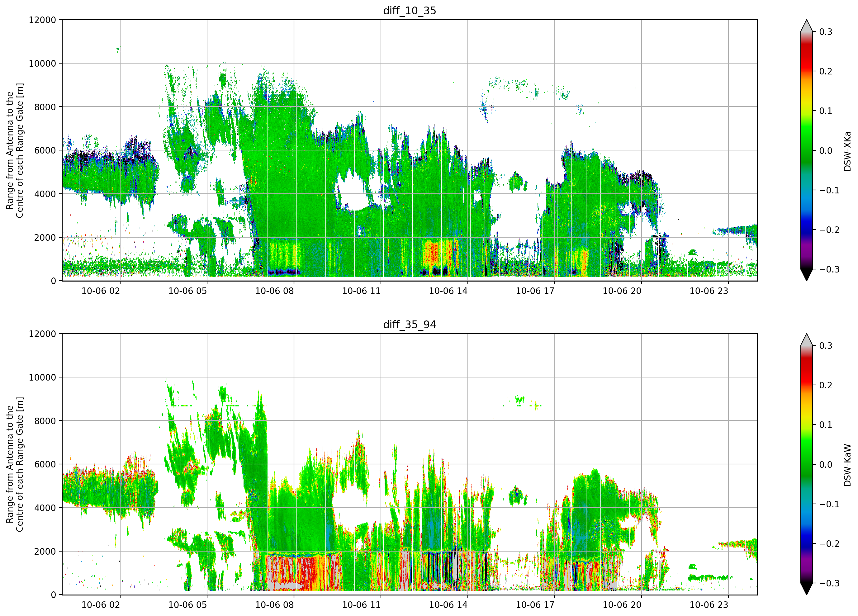This screenshot has width=858, height=616.
Task: Click the DSW-XKa colorbar label
Action: click(x=847, y=151)
